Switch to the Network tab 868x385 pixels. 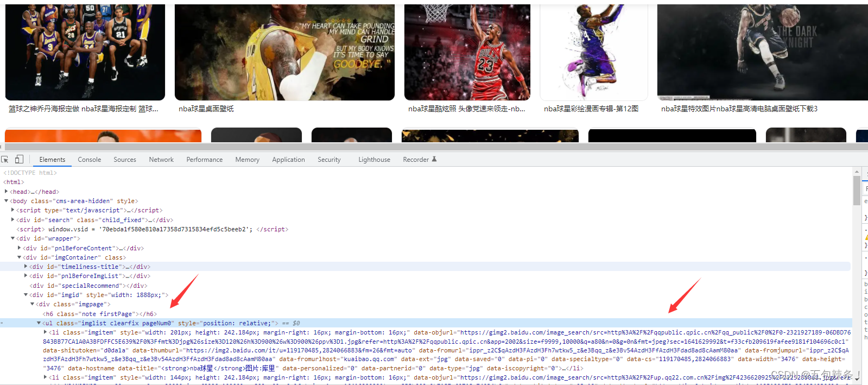click(x=161, y=160)
